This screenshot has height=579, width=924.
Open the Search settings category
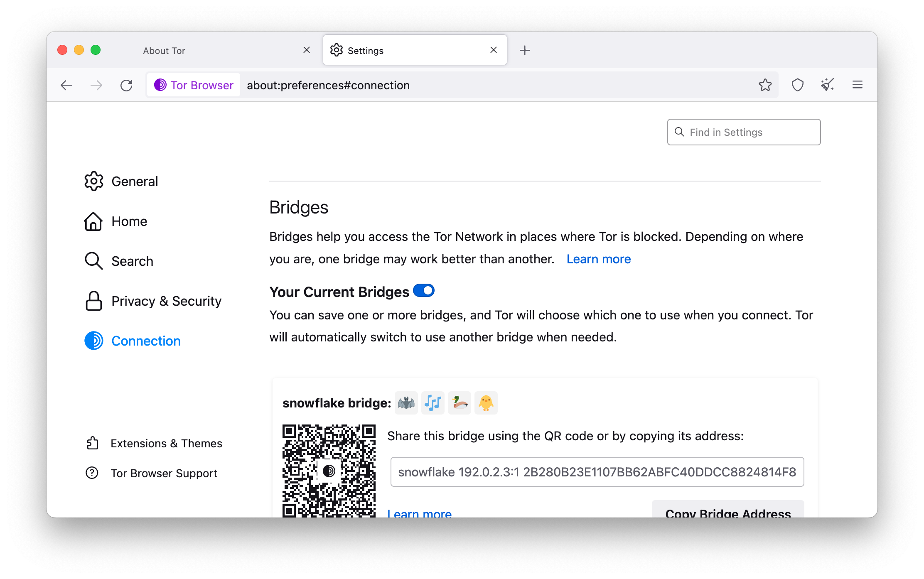pos(119,261)
